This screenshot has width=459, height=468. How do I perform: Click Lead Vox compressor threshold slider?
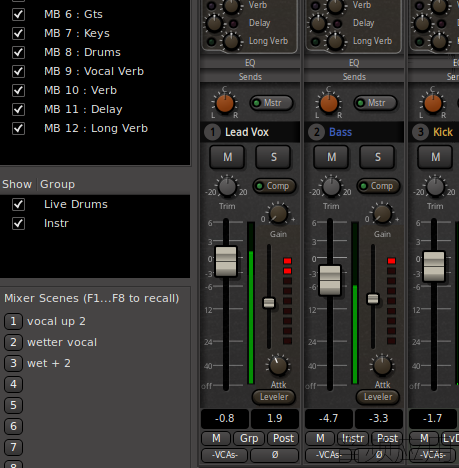click(269, 303)
